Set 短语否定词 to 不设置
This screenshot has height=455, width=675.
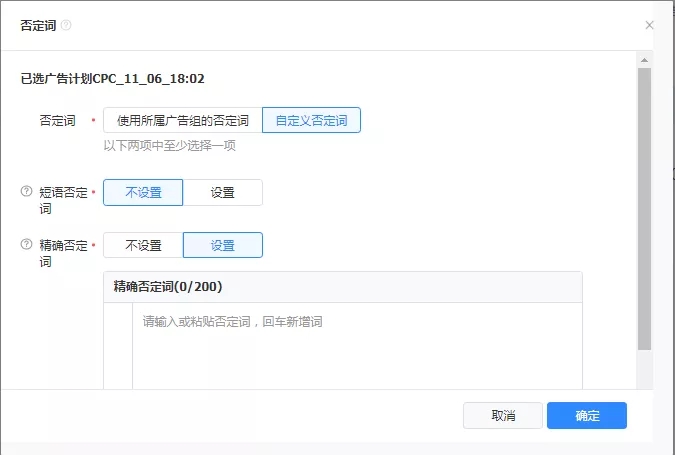[143, 193]
